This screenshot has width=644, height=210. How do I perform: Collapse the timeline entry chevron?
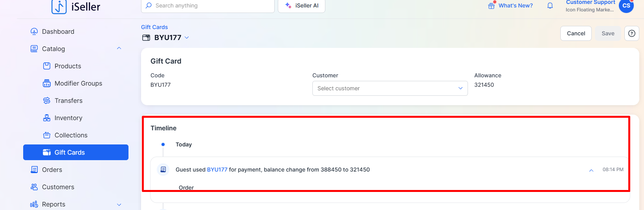pos(591,170)
